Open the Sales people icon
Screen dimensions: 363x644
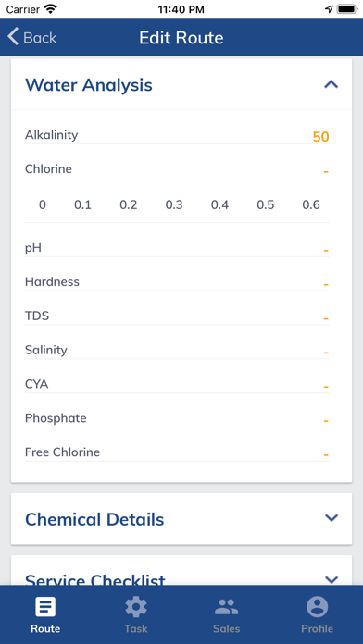[x=227, y=607]
